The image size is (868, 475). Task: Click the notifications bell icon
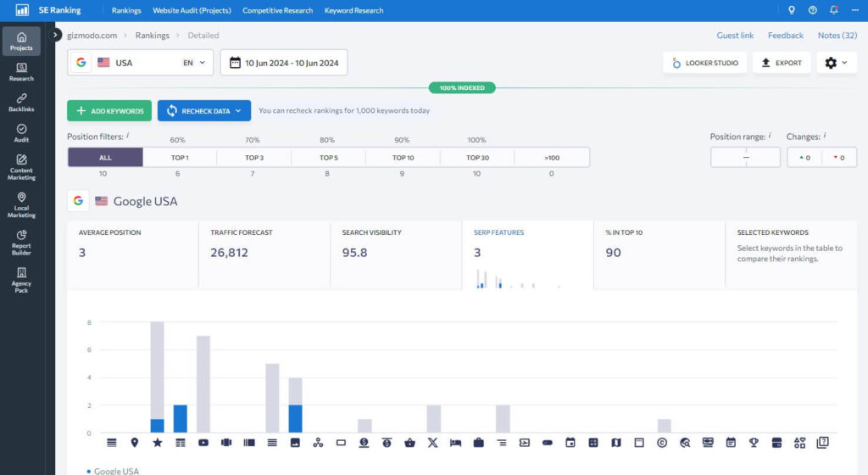click(834, 10)
